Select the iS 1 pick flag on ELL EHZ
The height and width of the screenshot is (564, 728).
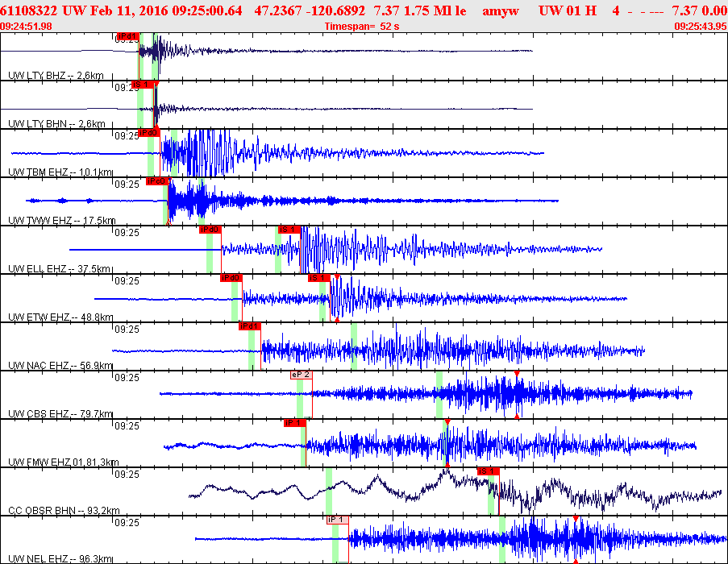click(289, 229)
